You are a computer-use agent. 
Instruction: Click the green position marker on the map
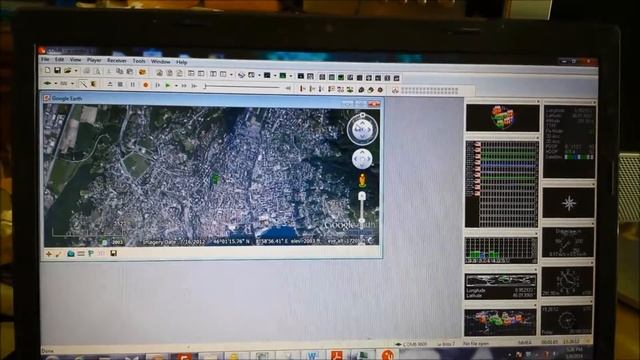[x=215, y=179]
